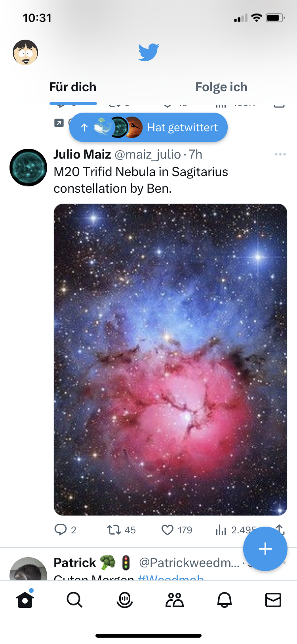Tap the Twitter bird logo
The width and height of the screenshot is (297, 644).
point(148,52)
